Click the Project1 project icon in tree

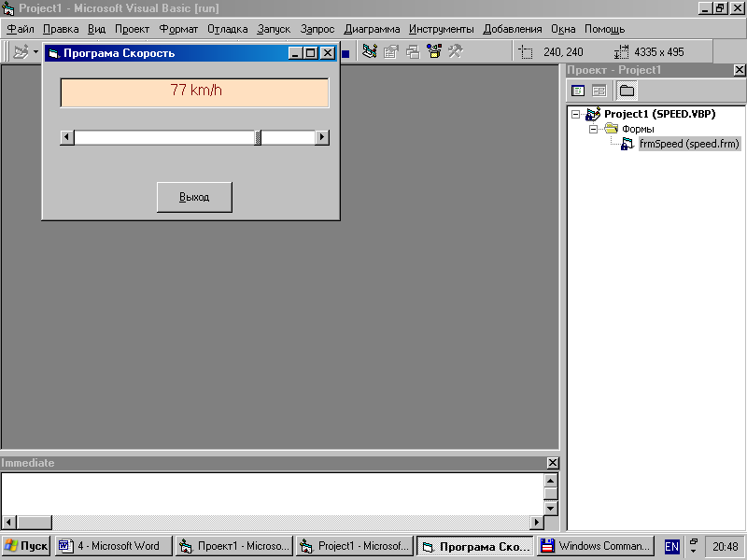coord(593,114)
